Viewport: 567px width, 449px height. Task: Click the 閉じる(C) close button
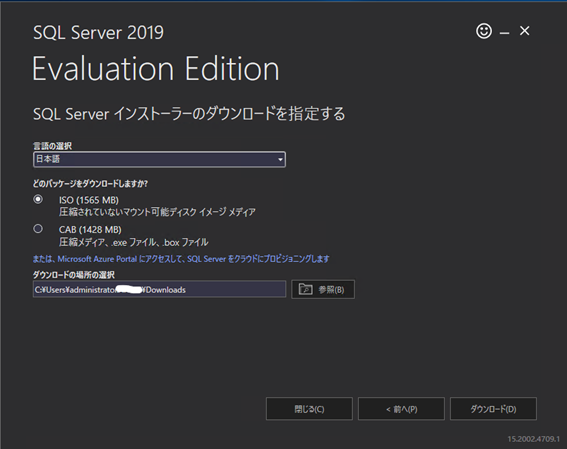pos(309,409)
